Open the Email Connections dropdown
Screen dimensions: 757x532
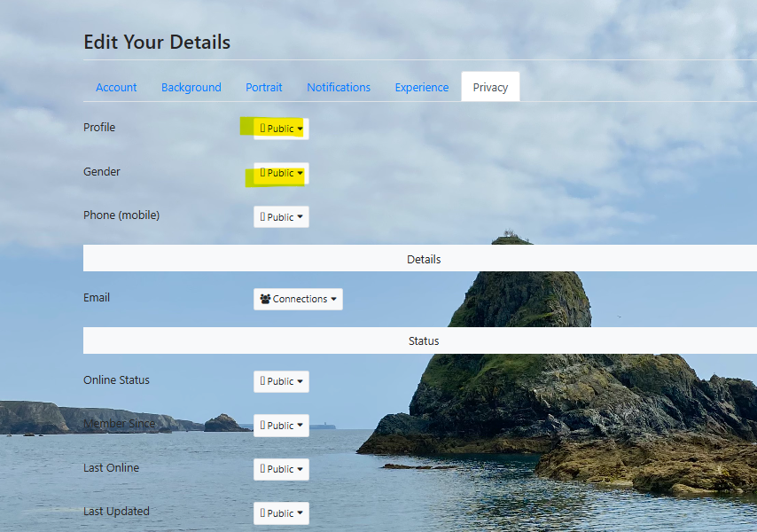298,299
